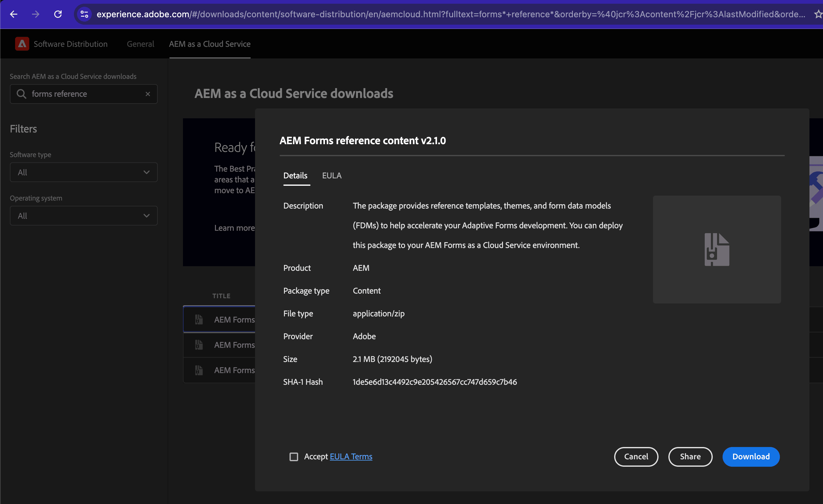Open AEM as a Cloud Service tab
Viewport: 823px width, 504px height.
click(210, 44)
